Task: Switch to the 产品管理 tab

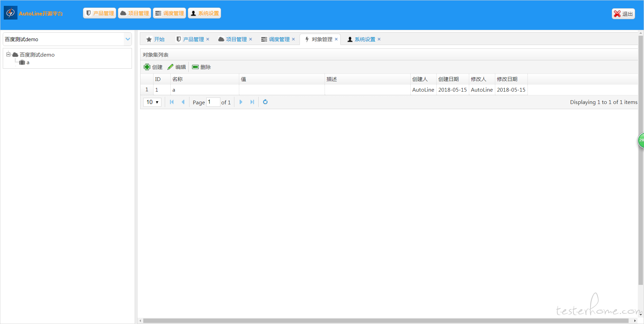Action: tap(193, 39)
